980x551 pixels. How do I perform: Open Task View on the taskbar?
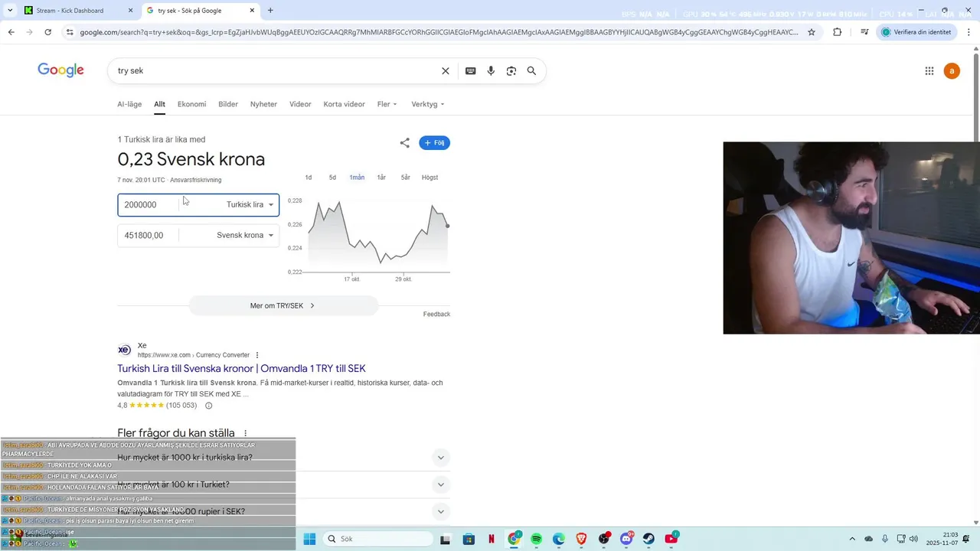coord(446,539)
